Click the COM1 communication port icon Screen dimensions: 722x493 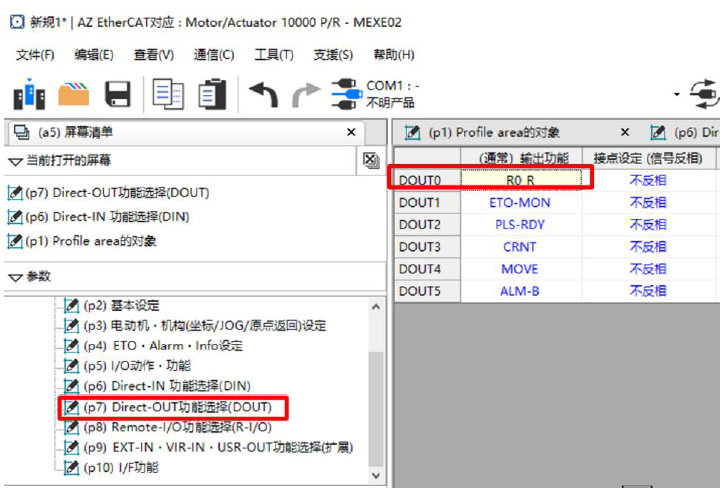[x=346, y=95]
